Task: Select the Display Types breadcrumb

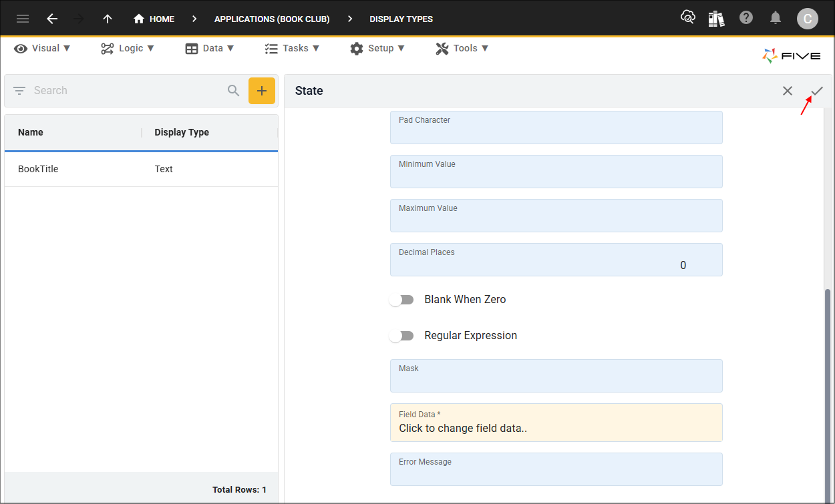Action: pos(401,19)
